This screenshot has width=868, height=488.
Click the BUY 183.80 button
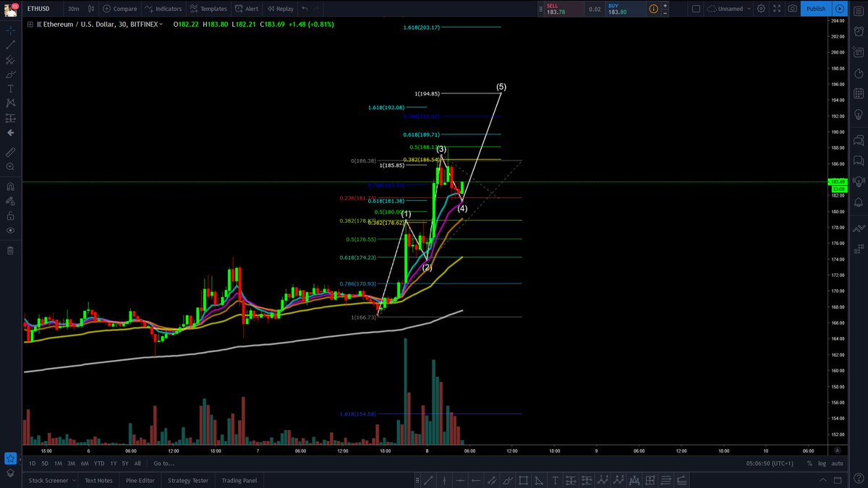pyautogui.click(x=626, y=9)
